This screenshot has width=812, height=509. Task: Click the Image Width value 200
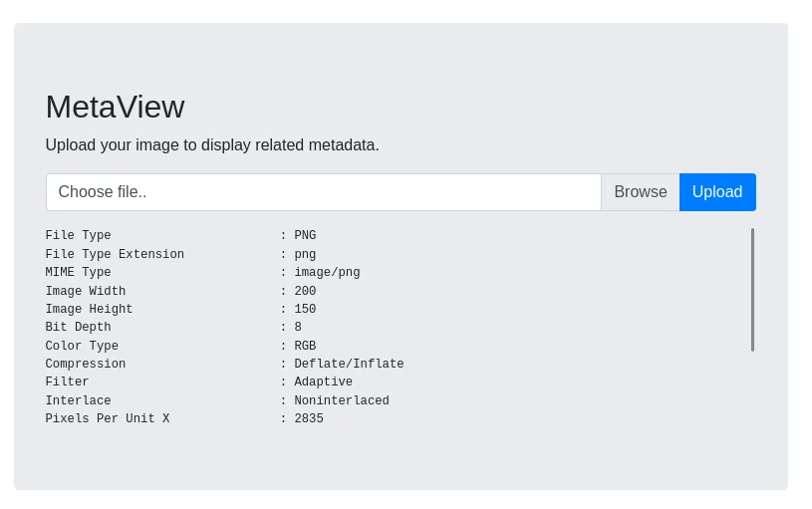(x=305, y=292)
